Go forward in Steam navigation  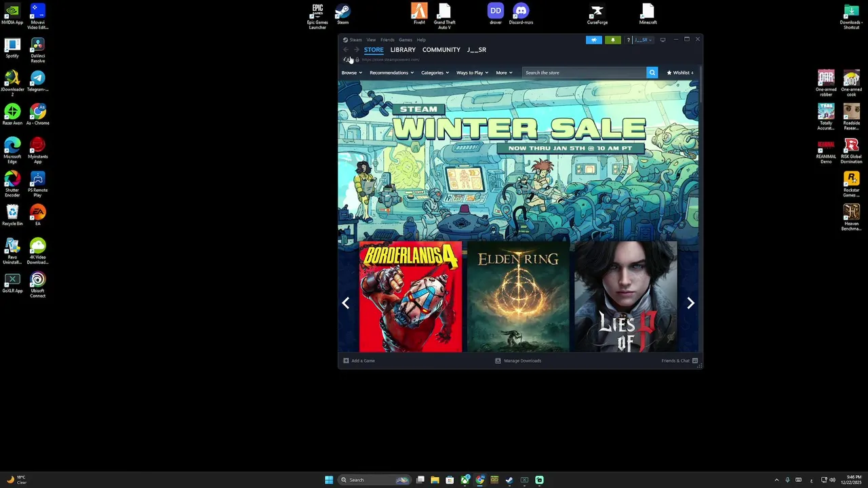coord(356,49)
